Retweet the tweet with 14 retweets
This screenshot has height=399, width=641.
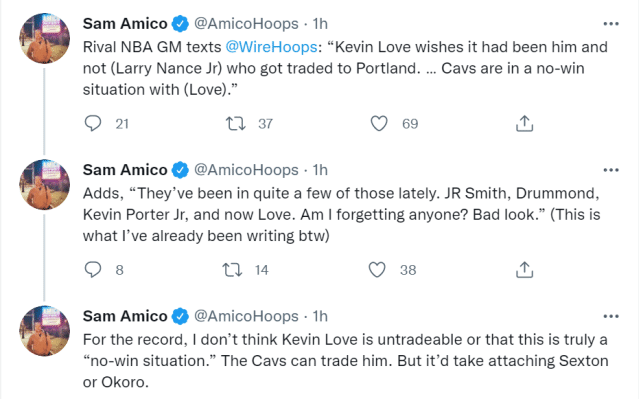[x=233, y=270]
